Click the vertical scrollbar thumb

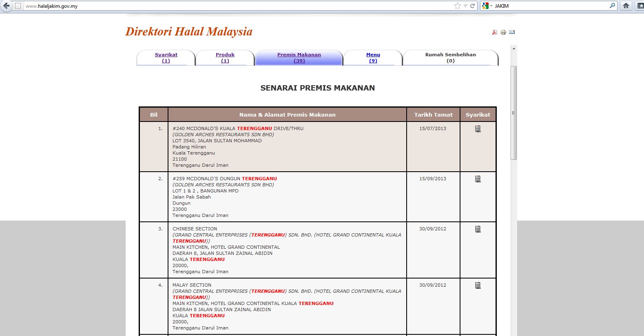click(x=514, y=113)
